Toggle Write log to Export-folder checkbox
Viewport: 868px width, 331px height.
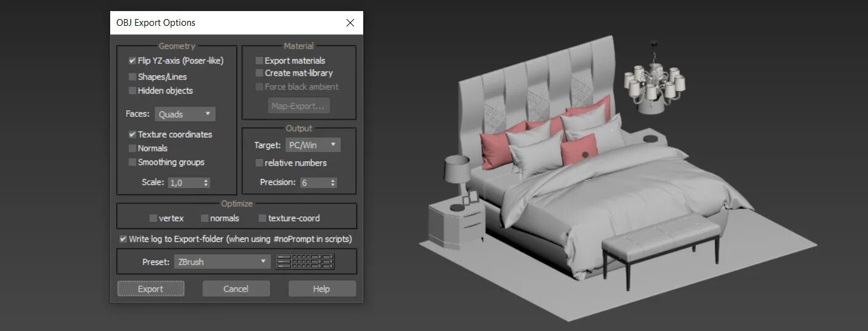click(x=123, y=239)
